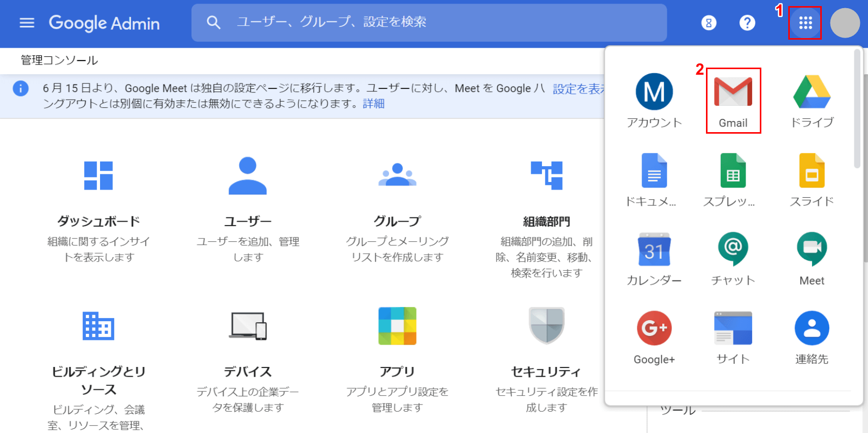
Task: Click the help question mark icon
Action: pyautogui.click(x=747, y=23)
